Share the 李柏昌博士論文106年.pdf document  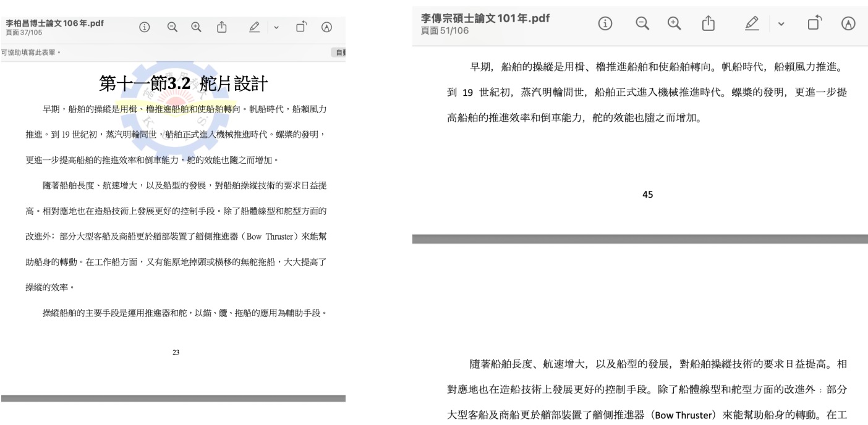tap(221, 27)
